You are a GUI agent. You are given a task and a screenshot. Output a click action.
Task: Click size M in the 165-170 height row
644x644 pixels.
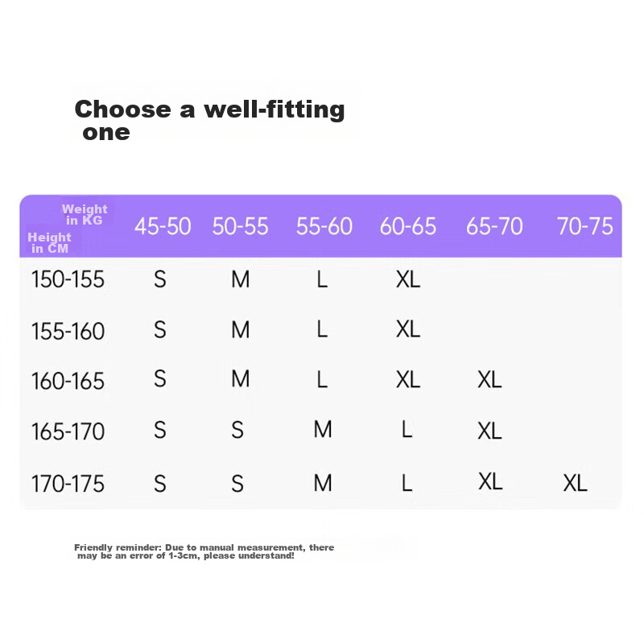click(x=323, y=430)
